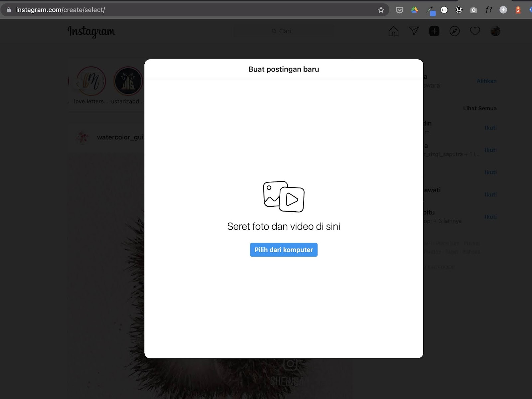Click the browser address bar URL
This screenshot has height=399, width=532.
[x=61, y=10]
